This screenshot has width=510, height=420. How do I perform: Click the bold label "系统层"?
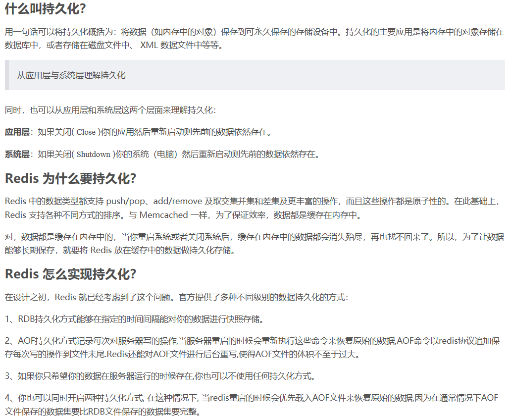click(17, 154)
